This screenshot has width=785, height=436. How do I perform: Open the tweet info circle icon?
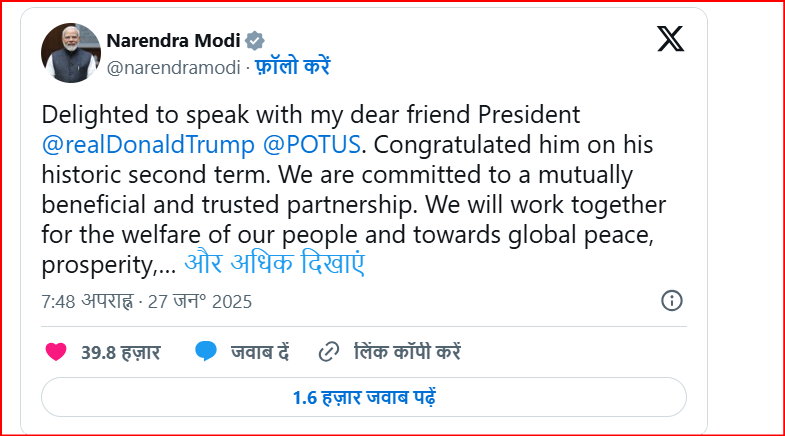672,300
